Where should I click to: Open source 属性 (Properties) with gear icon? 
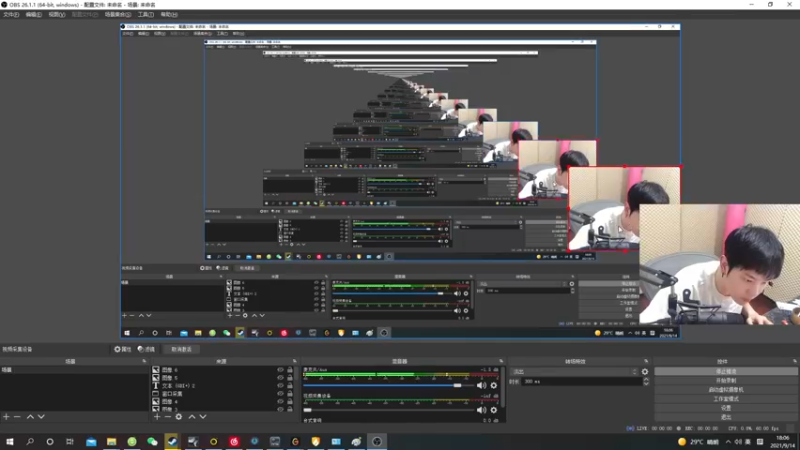122,349
